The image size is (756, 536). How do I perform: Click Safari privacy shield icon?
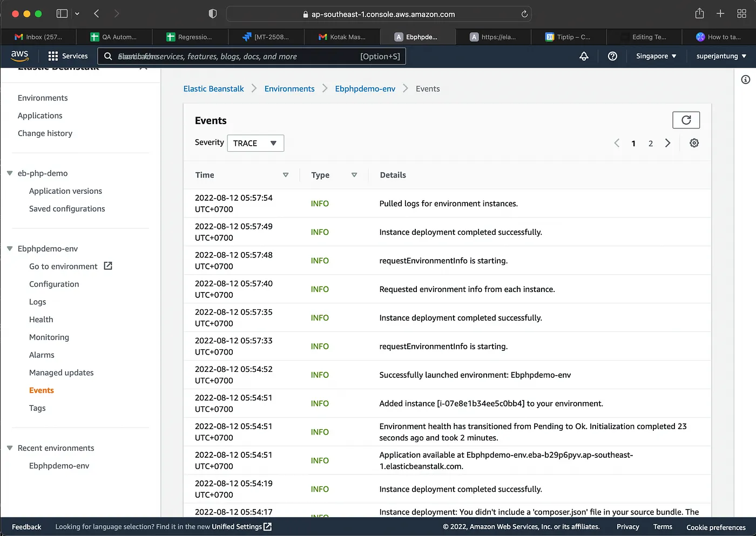coord(213,13)
